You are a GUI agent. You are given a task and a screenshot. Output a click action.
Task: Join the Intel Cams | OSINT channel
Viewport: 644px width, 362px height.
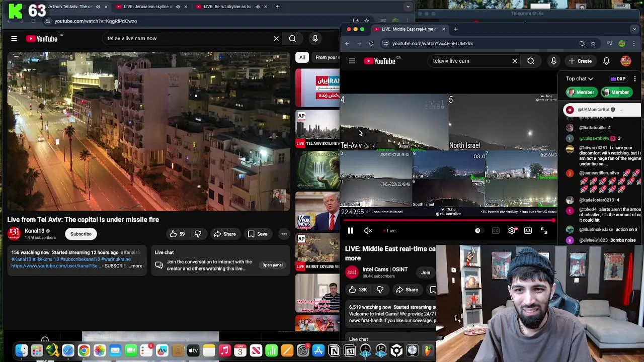[426, 273]
